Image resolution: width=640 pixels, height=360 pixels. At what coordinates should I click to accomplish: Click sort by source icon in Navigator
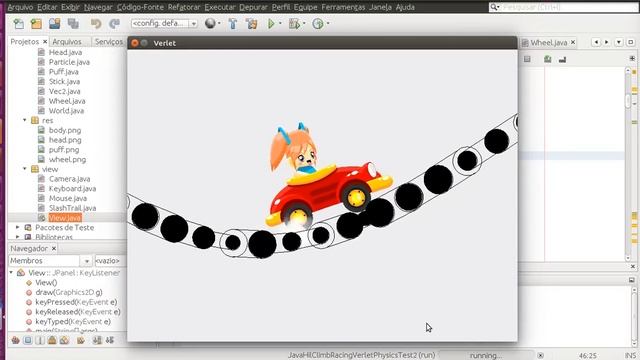110,340
